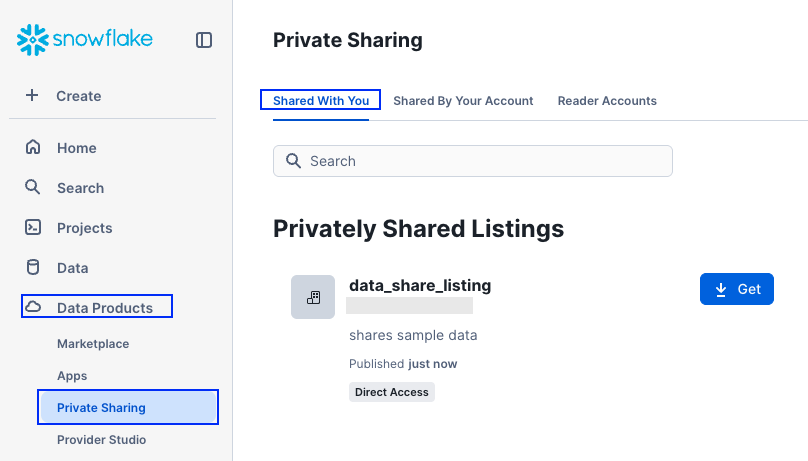This screenshot has width=808, height=461.
Task: Collapse the sidebar with the panel icon
Action: click(x=204, y=40)
